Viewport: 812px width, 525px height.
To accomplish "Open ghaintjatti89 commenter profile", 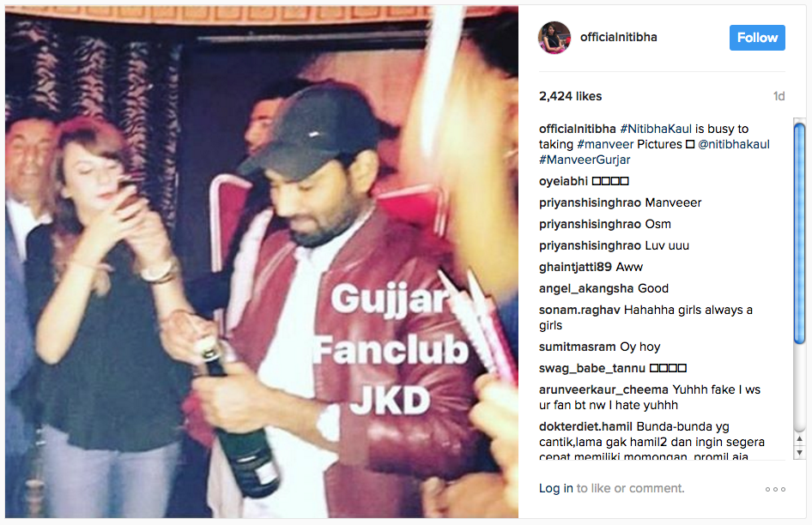I will click(x=575, y=267).
